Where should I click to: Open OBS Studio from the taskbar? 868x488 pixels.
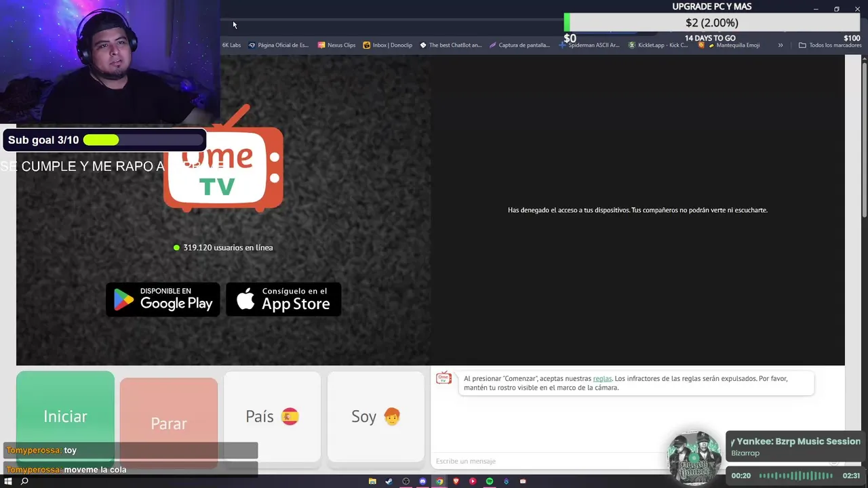(x=406, y=481)
